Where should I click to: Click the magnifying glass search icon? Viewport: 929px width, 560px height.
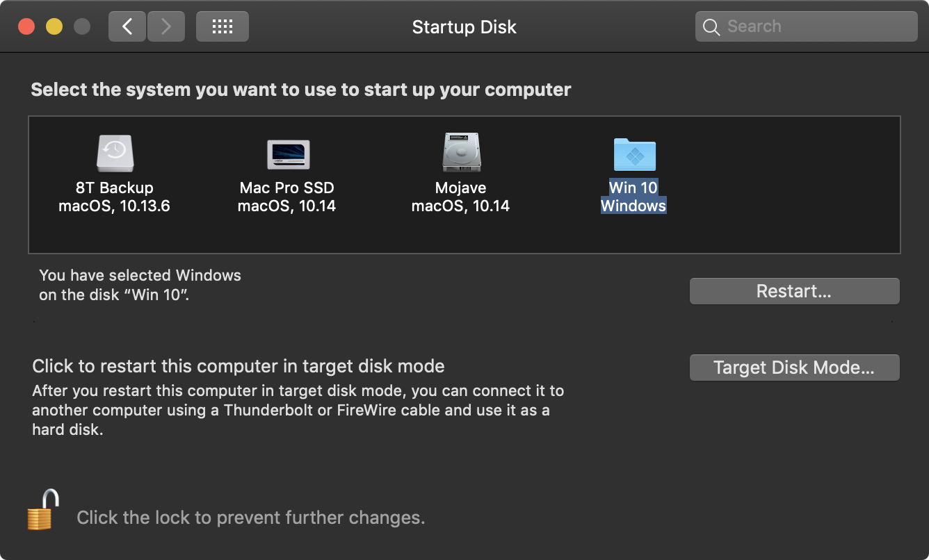coord(711,27)
